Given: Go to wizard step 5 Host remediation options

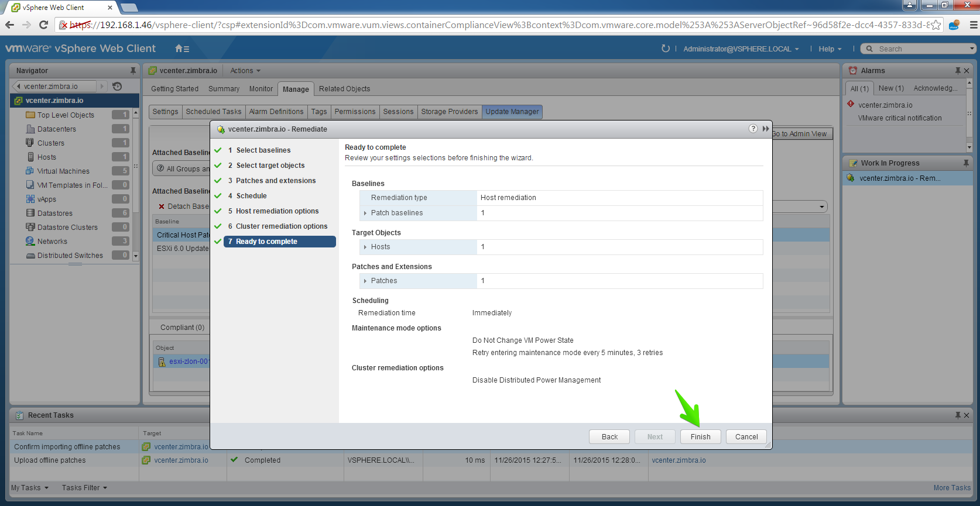Looking at the screenshot, I should pos(274,211).
